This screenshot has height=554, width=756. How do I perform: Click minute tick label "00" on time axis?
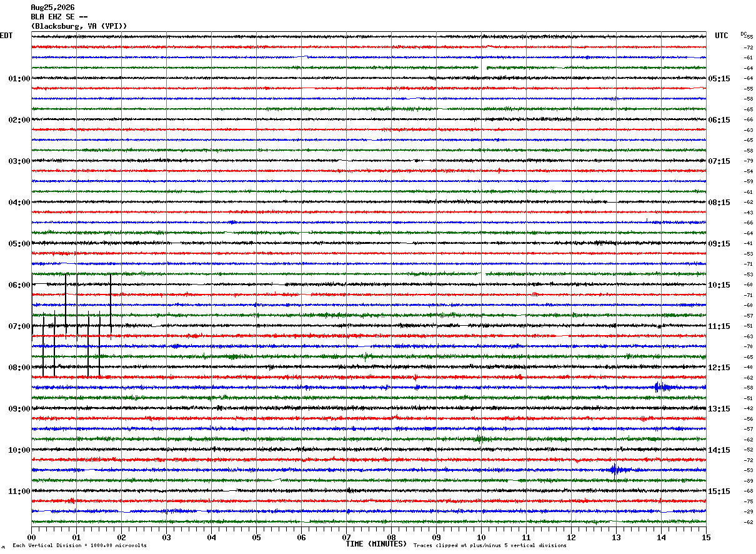tap(31, 537)
